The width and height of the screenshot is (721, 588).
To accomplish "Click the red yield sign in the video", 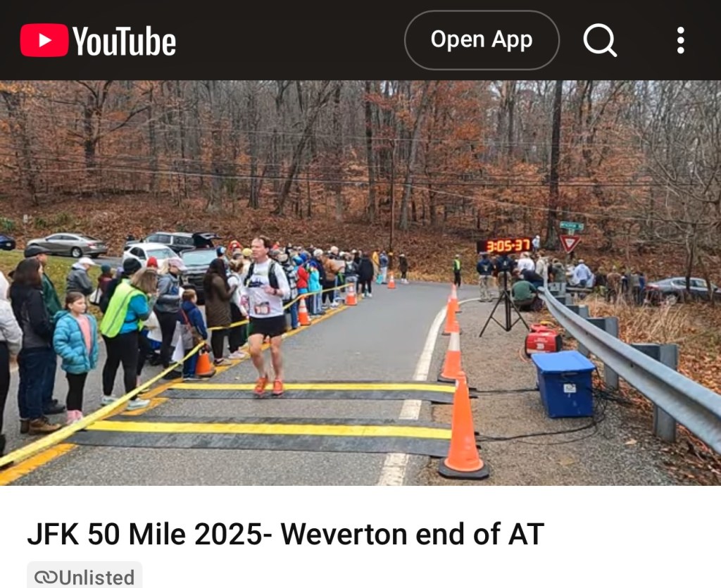I will pyautogui.click(x=570, y=243).
